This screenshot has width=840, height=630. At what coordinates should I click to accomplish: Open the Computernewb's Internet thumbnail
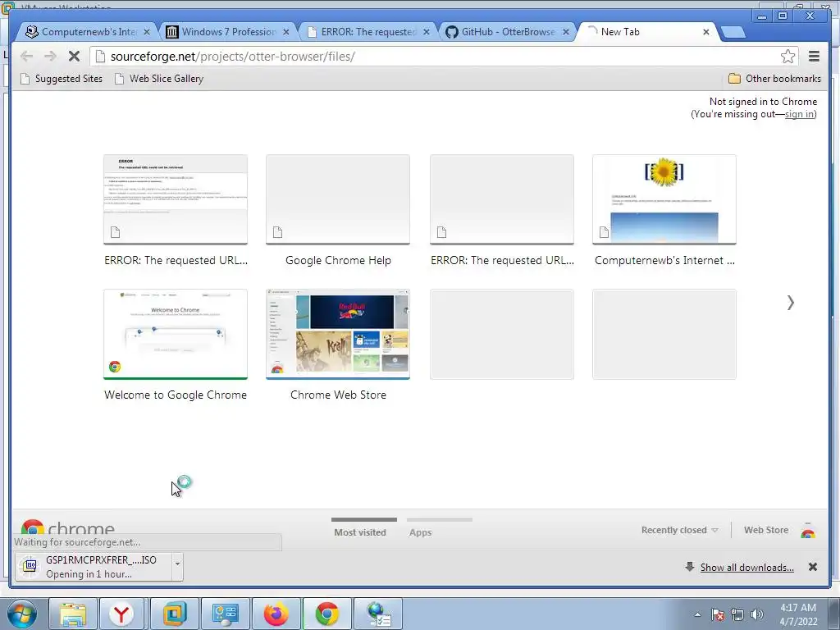click(x=664, y=199)
